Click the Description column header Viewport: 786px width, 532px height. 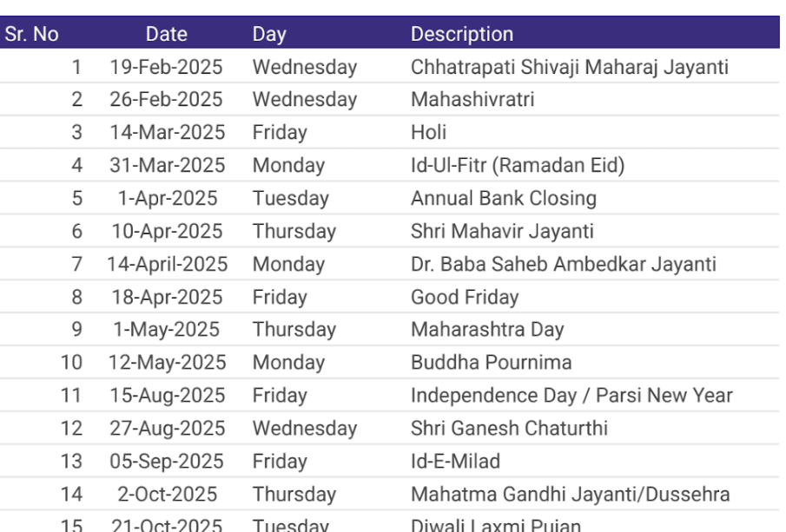pyautogui.click(x=461, y=35)
